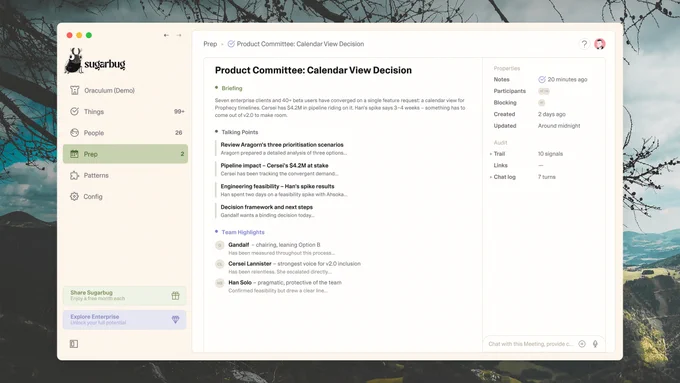Click the Notes checkmark icon

542,79
